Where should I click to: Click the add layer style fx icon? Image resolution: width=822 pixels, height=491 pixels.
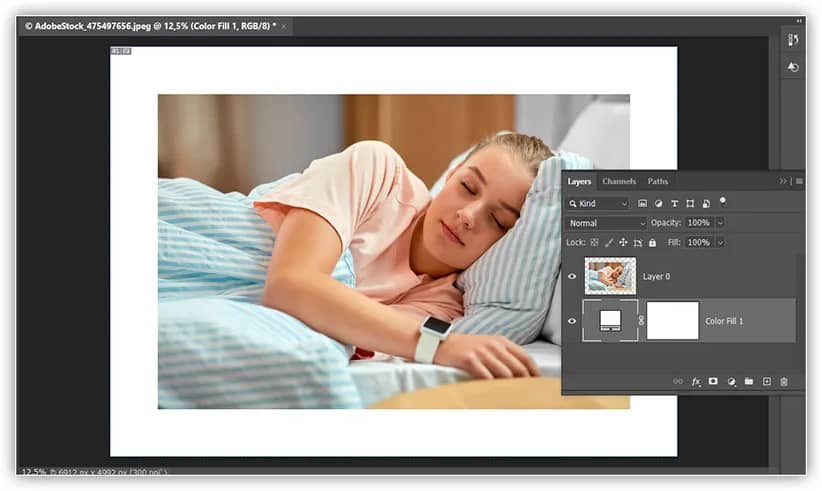pyautogui.click(x=696, y=382)
